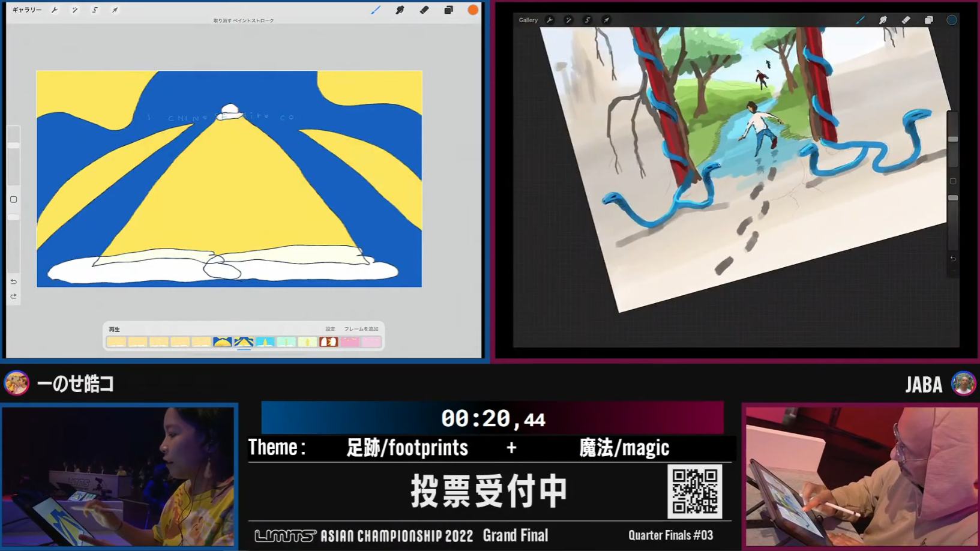980x551 pixels.
Task: Open the ギャラリー gallery menu
Action: pyautogui.click(x=27, y=10)
